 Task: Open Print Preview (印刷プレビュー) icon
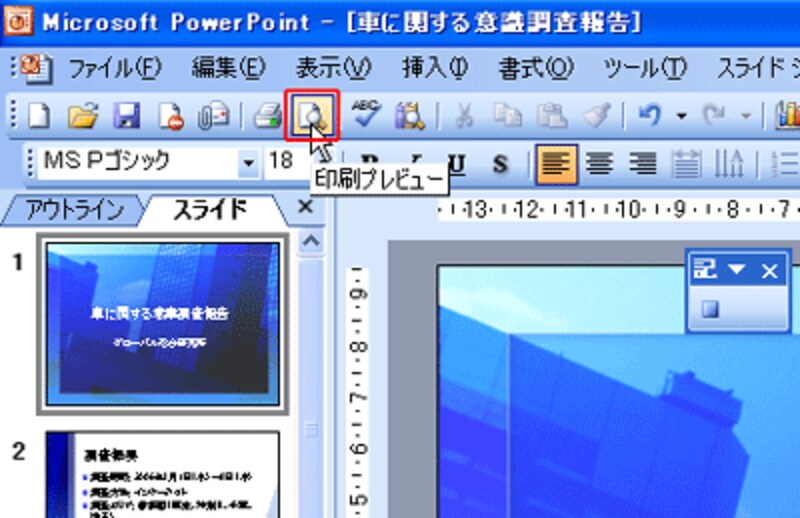coord(312,115)
